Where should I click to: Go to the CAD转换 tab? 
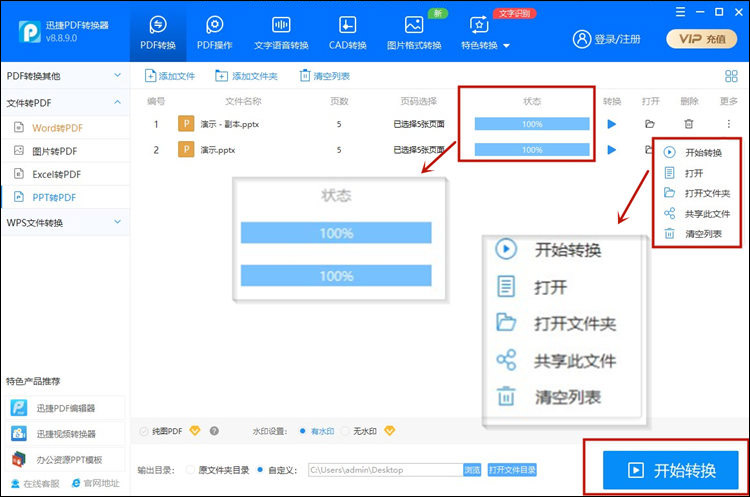point(347,33)
